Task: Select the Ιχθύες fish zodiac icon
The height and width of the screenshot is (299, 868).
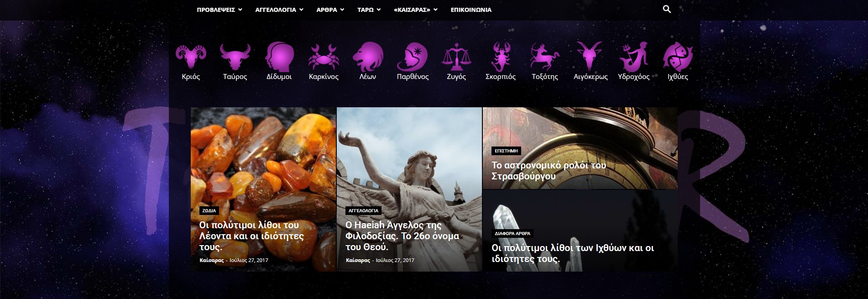Action: click(678, 56)
